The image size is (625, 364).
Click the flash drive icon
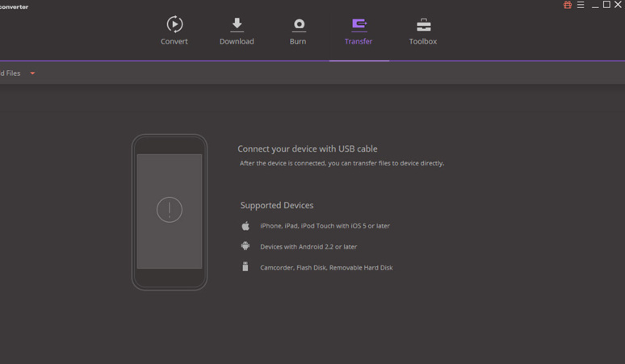tap(245, 266)
